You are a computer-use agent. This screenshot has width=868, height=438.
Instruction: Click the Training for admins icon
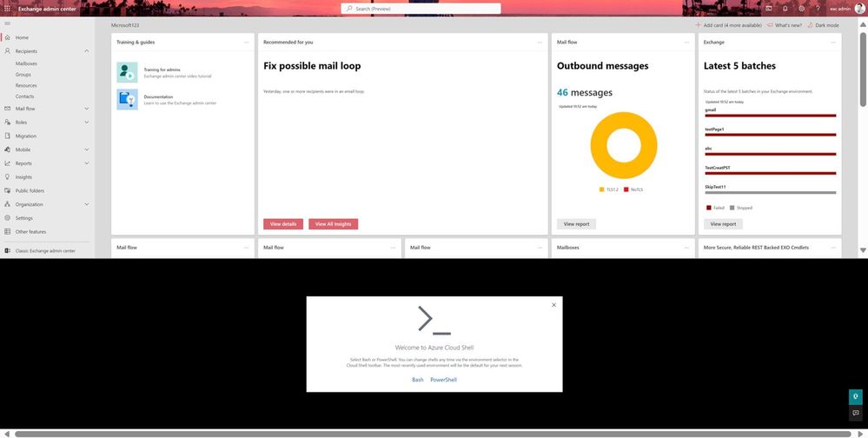tap(127, 72)
